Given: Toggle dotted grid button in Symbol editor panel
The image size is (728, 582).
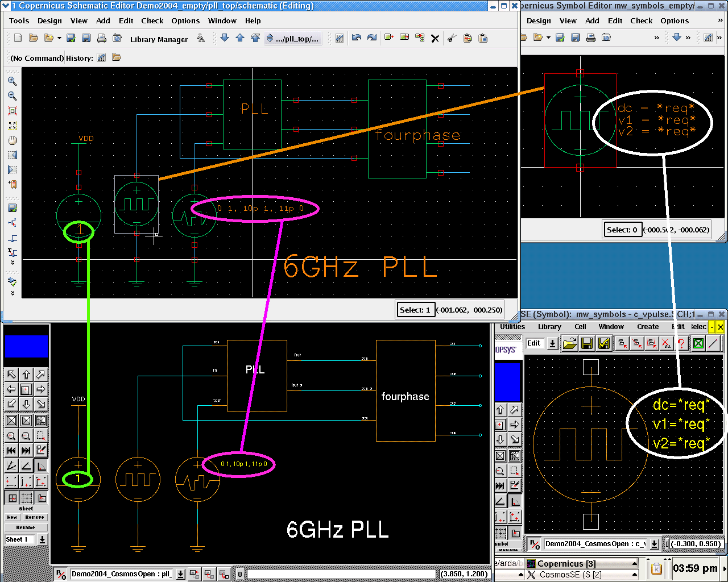Looking at the screenshot, I should click(500, 533).
